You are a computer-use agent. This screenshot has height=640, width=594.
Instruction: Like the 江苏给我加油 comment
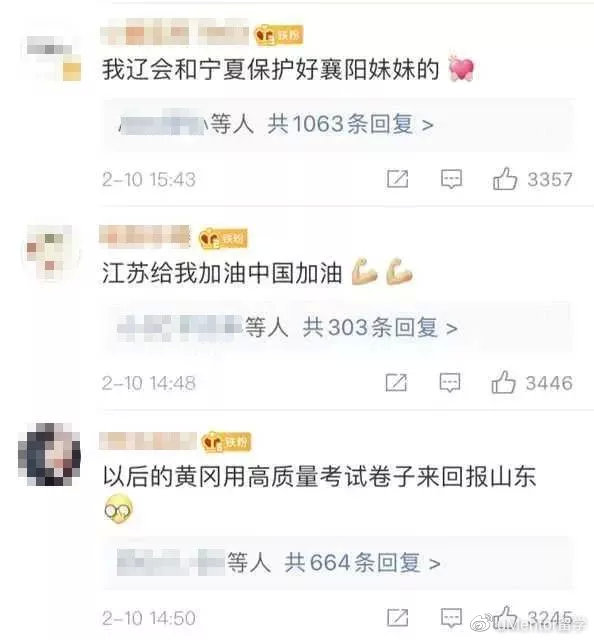tap(503, 382)
